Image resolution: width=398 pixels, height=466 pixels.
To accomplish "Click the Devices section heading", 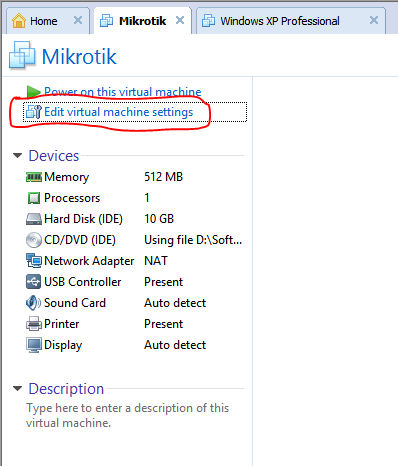I will [x=54, y=156].
